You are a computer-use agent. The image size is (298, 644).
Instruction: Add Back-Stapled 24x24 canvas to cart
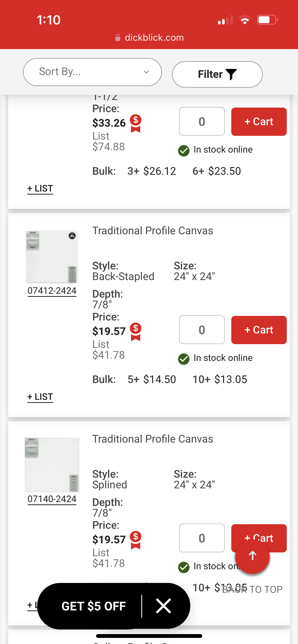(x=259, y=330)
